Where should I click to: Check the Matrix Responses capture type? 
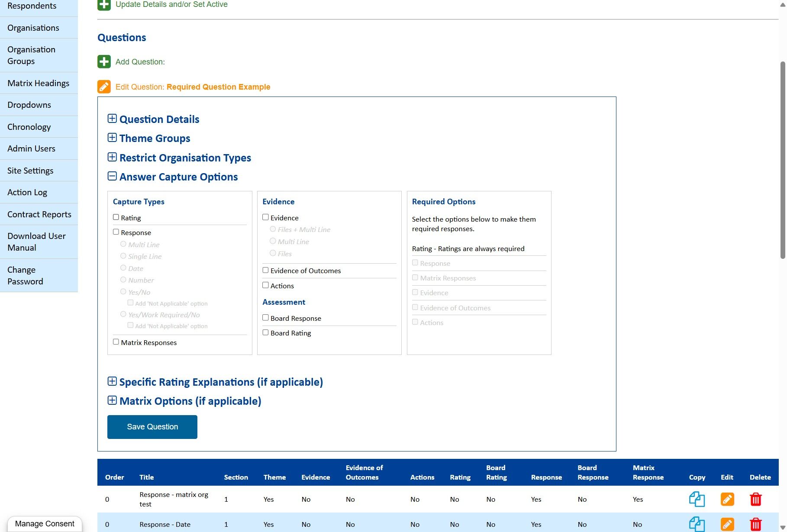(x=116, y=342)
